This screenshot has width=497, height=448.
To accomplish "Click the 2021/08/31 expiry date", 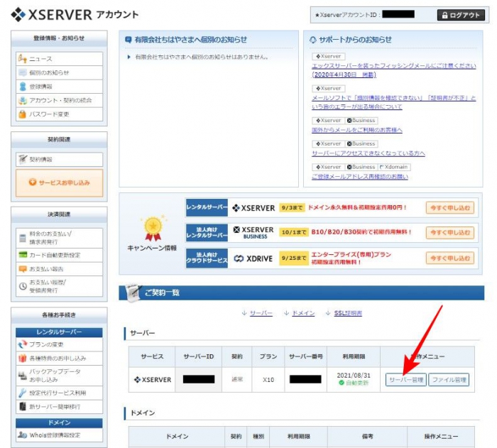I will click(x=354, y=375).
